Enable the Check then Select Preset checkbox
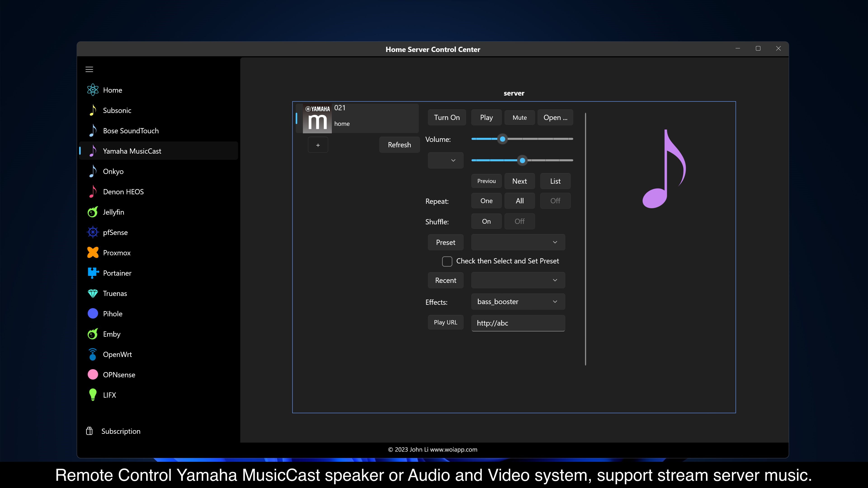868x488 pixels. [x=447, y=261]
